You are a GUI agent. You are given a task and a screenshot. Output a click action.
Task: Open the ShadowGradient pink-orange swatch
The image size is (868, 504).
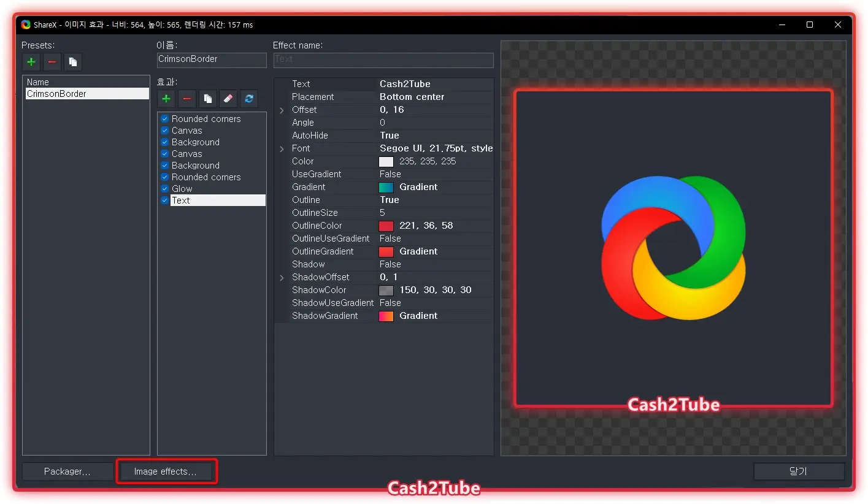pyautogui.click(x=386, y=316)
